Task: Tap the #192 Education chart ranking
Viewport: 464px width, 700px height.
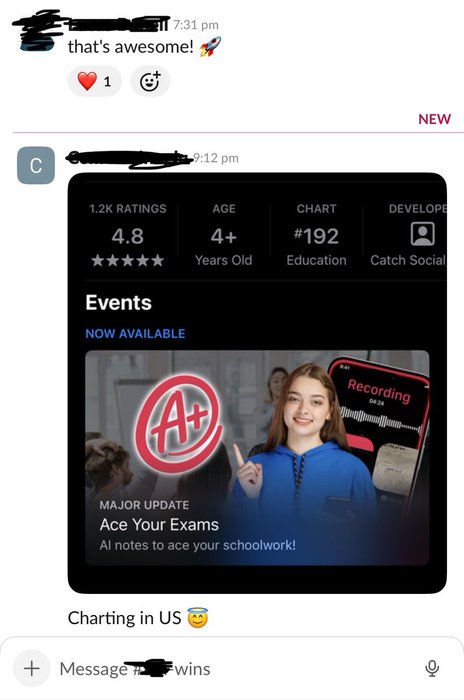Action: pyautogui.click(x=316, y=236)
